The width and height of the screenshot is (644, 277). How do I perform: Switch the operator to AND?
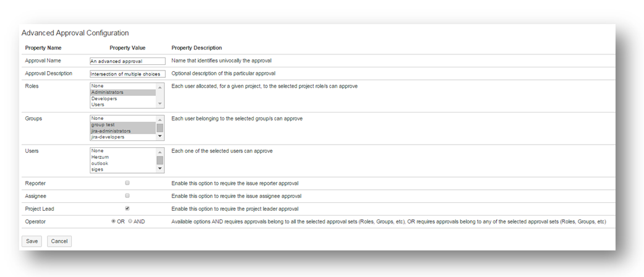(x=130, y=221)
